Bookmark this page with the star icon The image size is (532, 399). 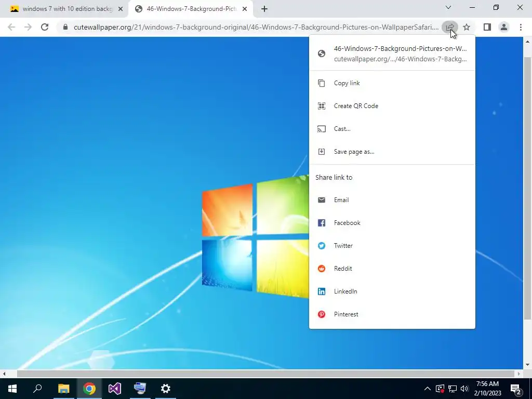(x=467, y=27)
